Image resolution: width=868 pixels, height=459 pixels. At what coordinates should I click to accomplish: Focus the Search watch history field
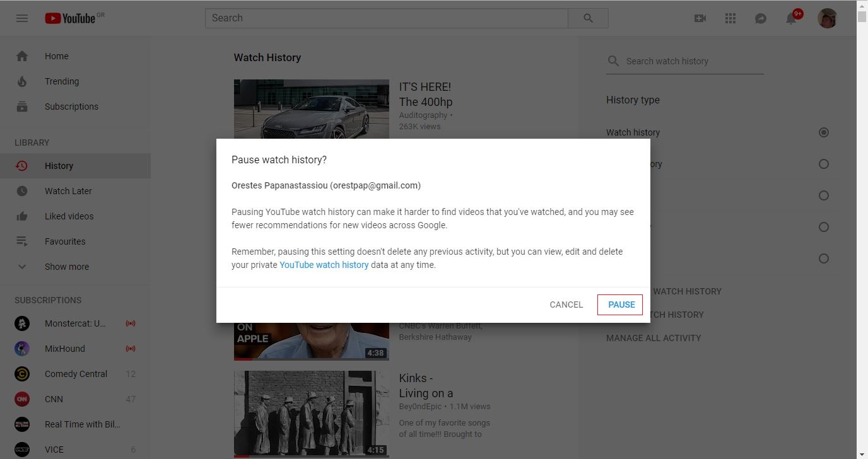click(694, 61)
